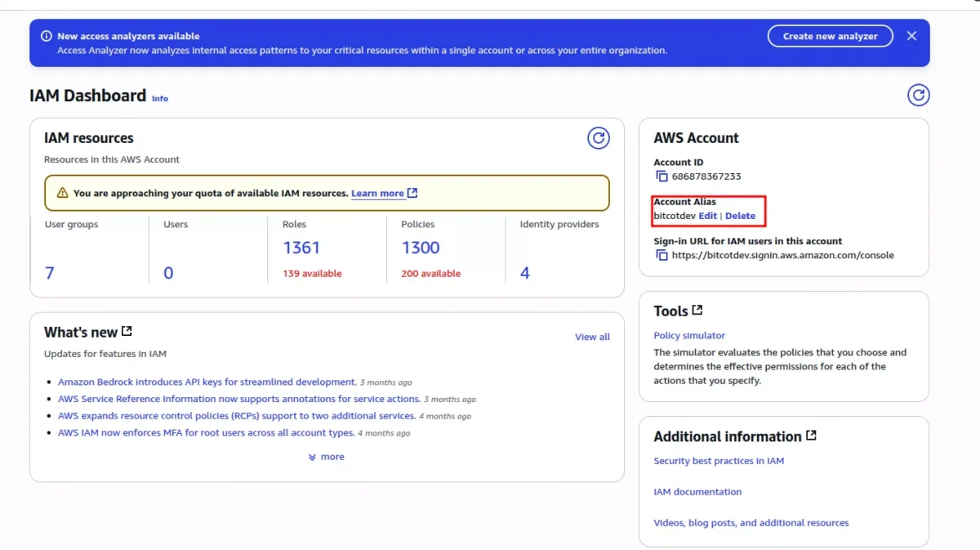Expand more What's new updates
This screenshot has height=550, width=980.
(x=326, y=457)
